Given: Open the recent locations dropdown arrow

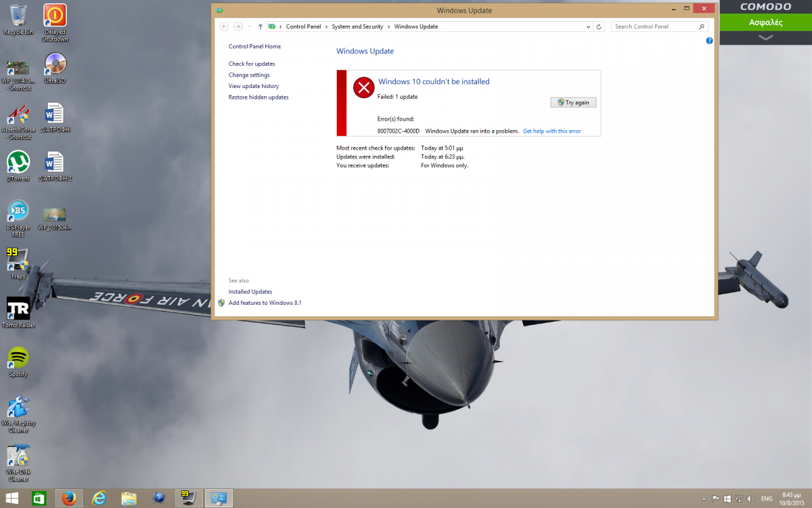Looking at the screenshot, I should [x=250, y=26].
